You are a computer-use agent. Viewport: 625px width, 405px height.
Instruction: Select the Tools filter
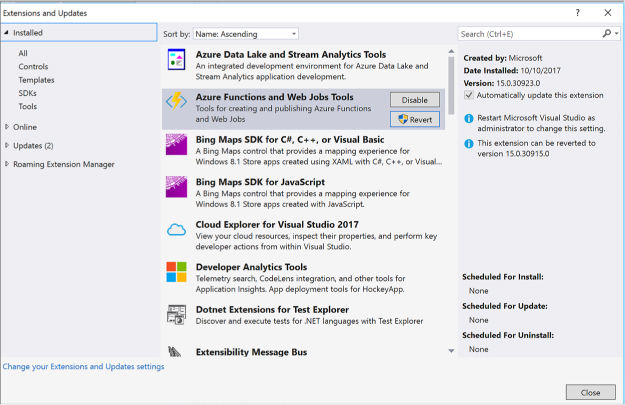[28, 106]
